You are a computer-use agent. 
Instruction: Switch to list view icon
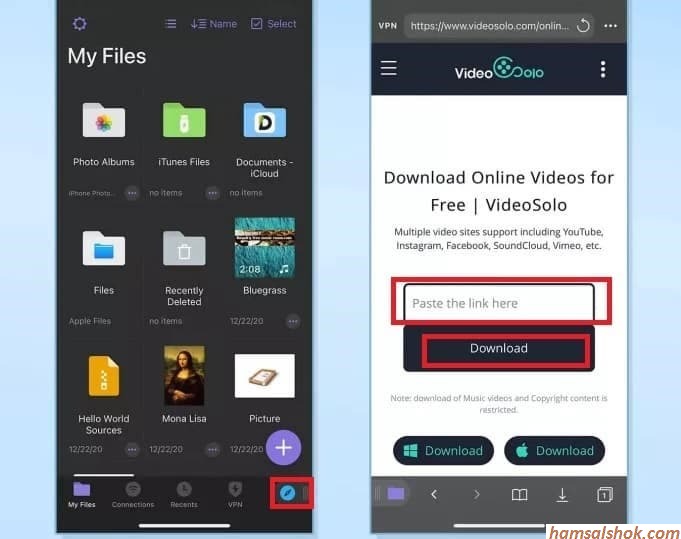tap(170, 23)
